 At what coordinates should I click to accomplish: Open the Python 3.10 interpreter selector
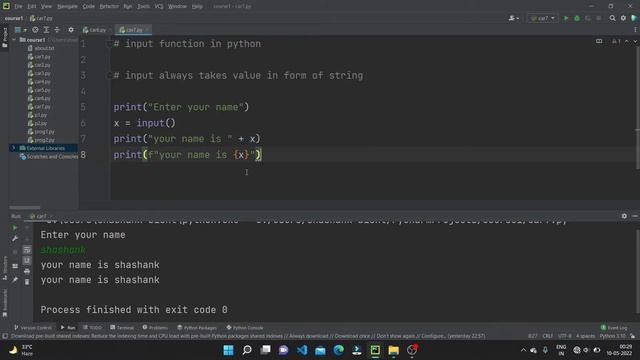612,336
